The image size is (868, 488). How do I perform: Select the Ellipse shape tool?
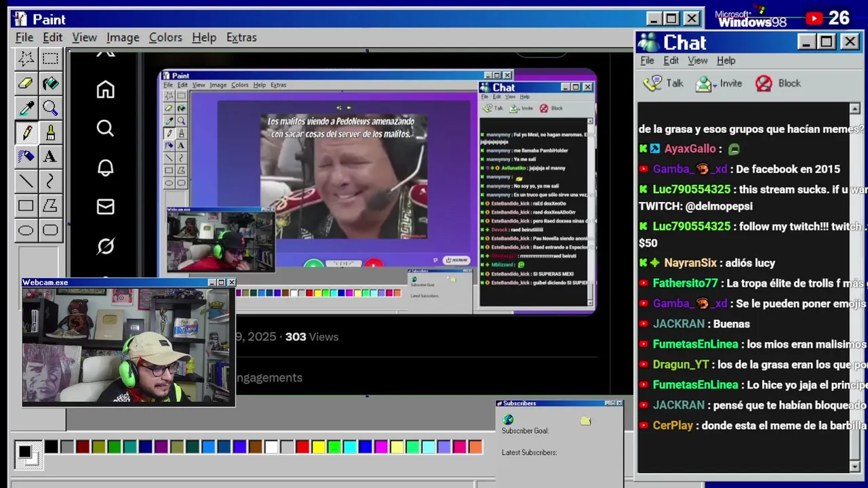tap(26, 230)
